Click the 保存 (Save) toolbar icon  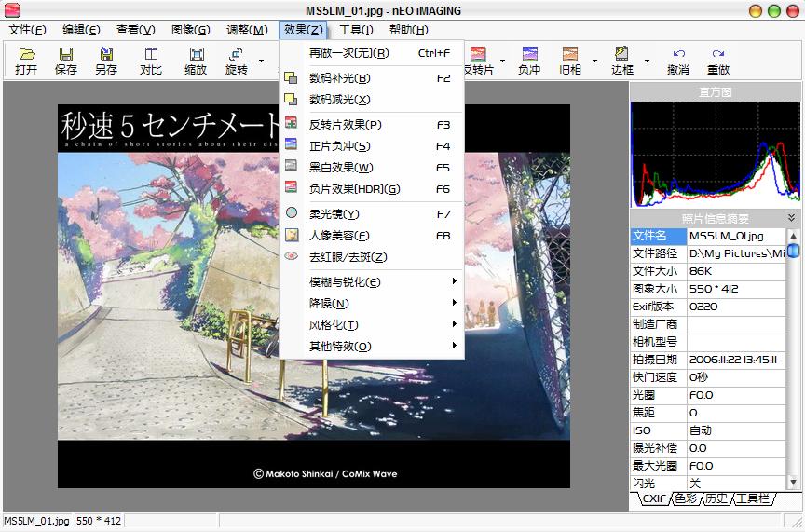[66, 61]
